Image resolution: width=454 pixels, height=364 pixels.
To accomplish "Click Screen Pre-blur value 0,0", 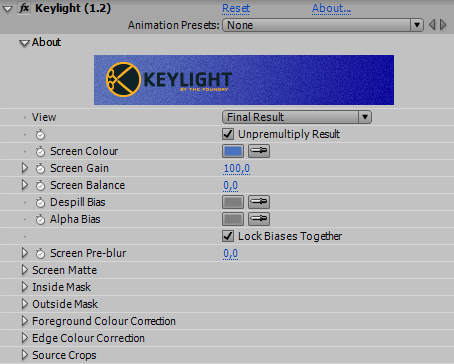I will tap(231, 253).
